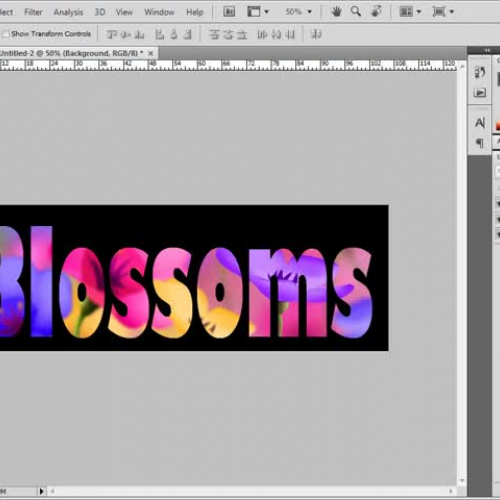Click Distribute Bottom Edges icon
The image size is (500, 500).
(x=242, y=34)
